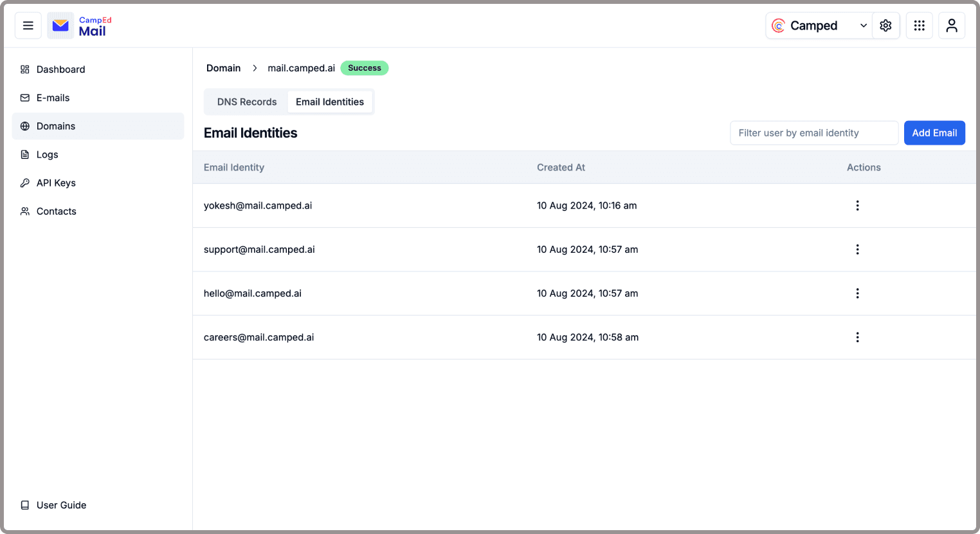Viewport: 980px width, 534px height.
Task: Open actions menu for yokesh@mail.camped.ai
Action: (x=857, y=205)
